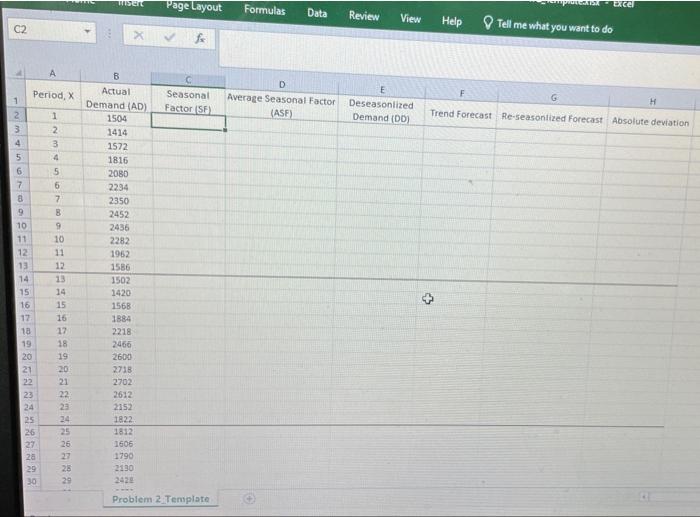Image resolution: width=700 pixels, height=517 pixels.
Task: Click the cell containing 2718
Action: (x=122, y=369)
